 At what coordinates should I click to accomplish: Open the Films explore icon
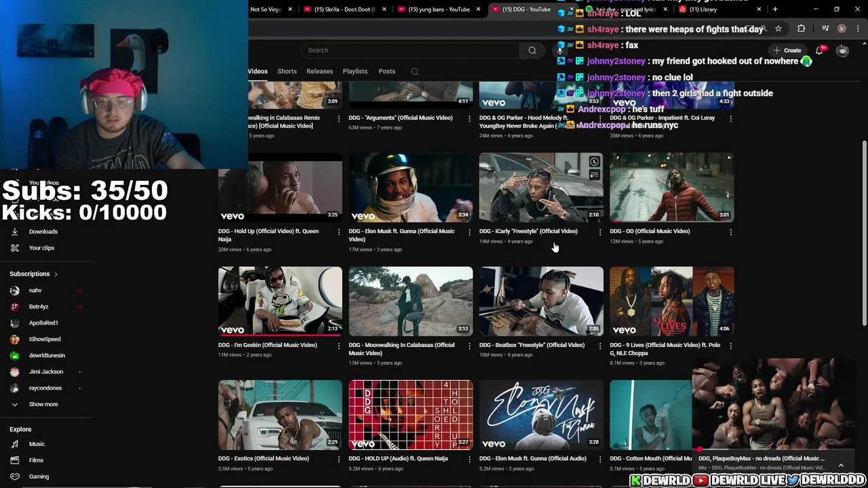[x=14, y=460]
